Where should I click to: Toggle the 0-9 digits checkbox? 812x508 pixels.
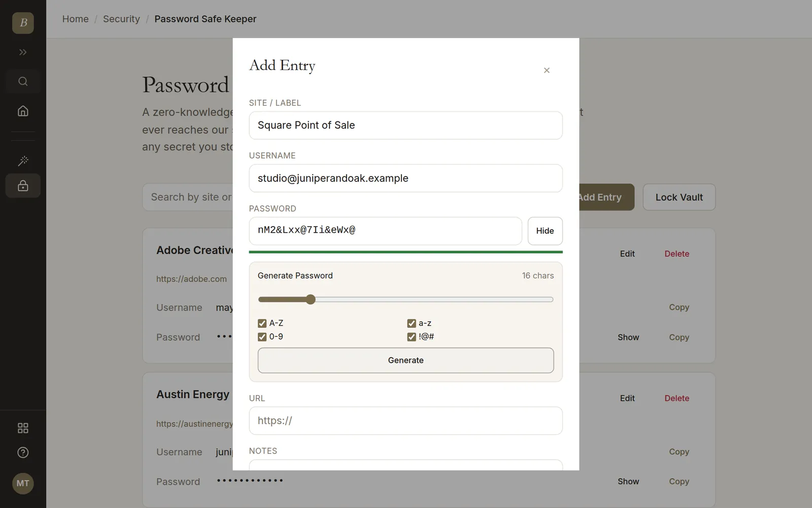pyautogui.click(x=262, y=337)
